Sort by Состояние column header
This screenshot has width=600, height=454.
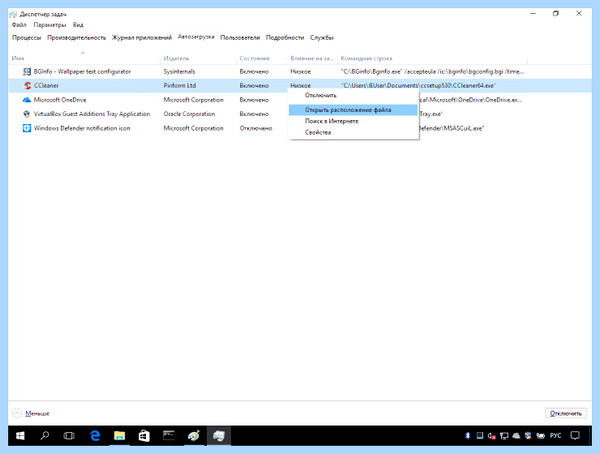262,58
